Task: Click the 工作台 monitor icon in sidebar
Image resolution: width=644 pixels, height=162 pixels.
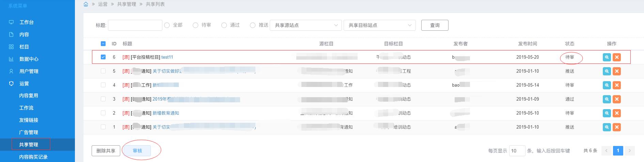Action: 11,22
